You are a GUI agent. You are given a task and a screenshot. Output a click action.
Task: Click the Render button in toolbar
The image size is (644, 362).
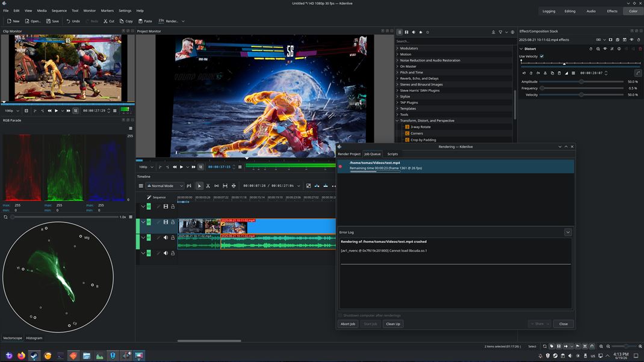coord(169,21)
